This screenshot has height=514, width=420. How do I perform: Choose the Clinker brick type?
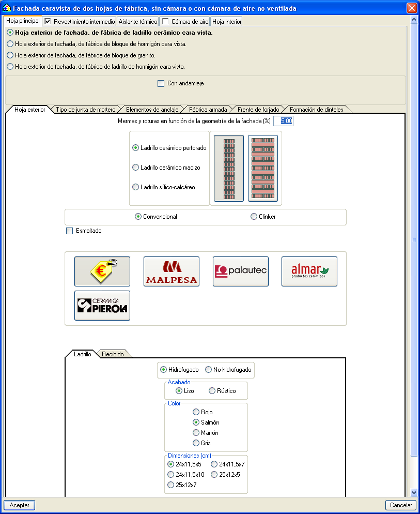(263, 217)
